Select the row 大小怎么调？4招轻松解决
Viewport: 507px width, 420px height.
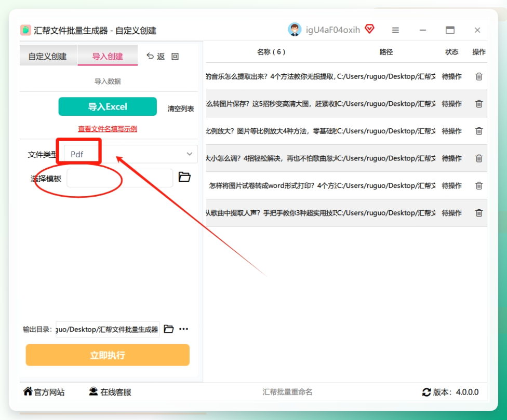[x=346, y=158]
